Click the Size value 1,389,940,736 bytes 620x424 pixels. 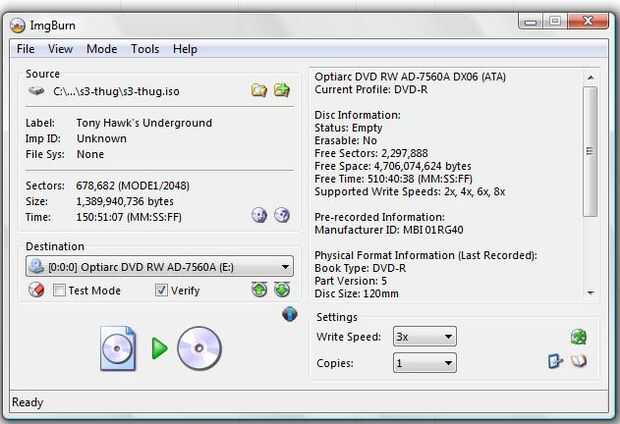pos(125,201)
